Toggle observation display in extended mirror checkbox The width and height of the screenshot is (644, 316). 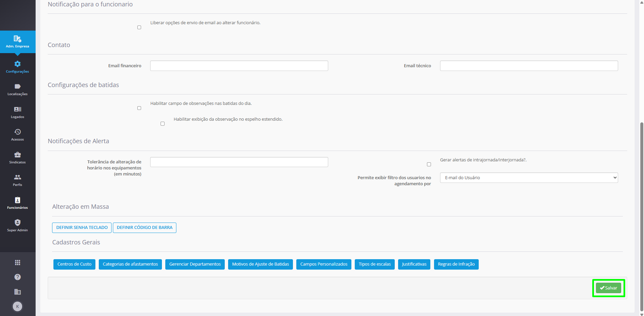[163, 124]
